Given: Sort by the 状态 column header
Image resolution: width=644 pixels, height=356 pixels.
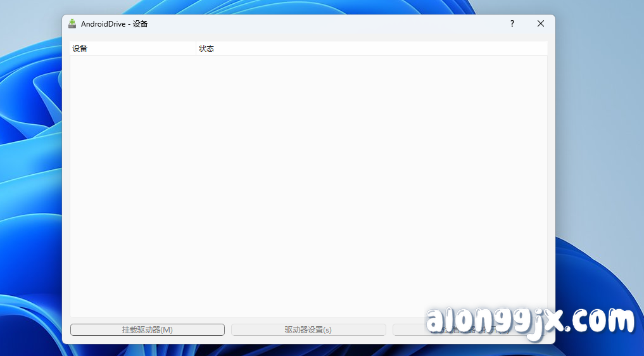Looking at the screenshot, I should (372, 49).
